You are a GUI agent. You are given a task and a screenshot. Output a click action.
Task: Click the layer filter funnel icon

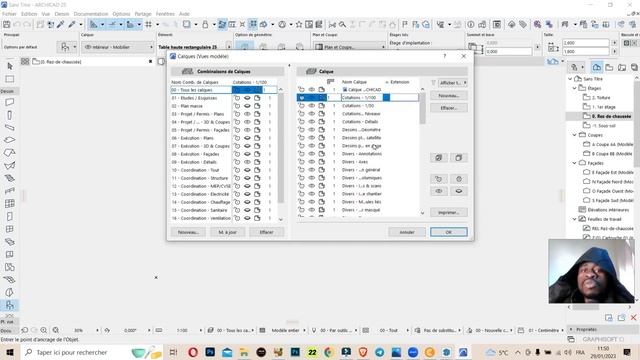point(433,83)
